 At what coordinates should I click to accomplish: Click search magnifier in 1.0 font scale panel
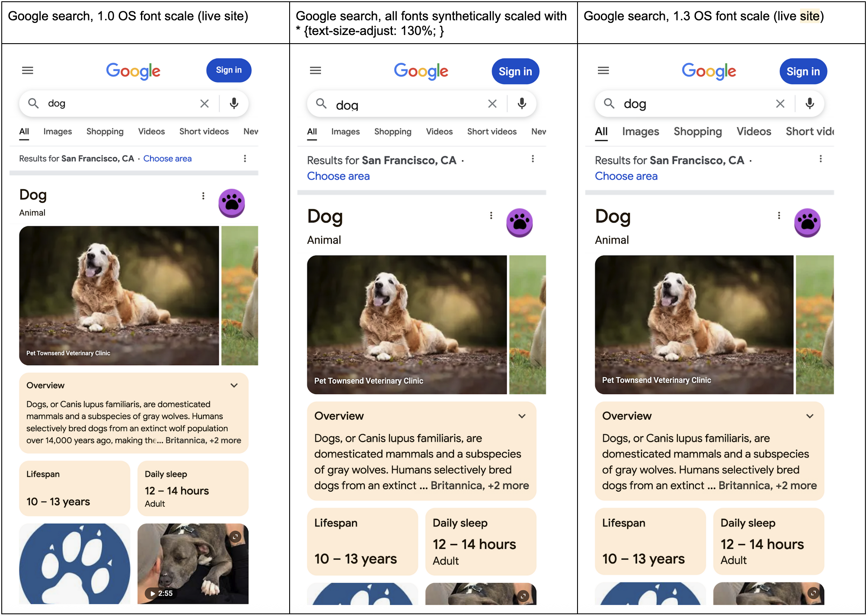point(33,103)
